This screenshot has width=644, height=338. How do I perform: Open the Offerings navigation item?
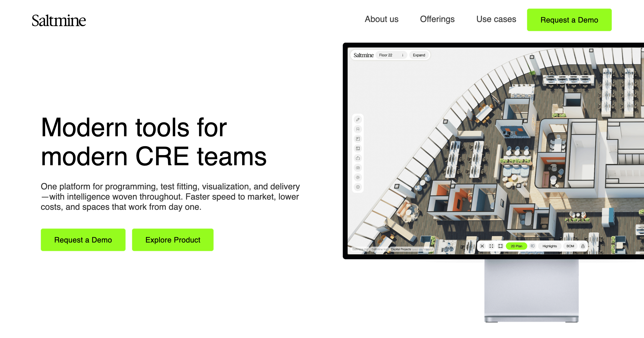pyautogui.click(x=437, y=19)
